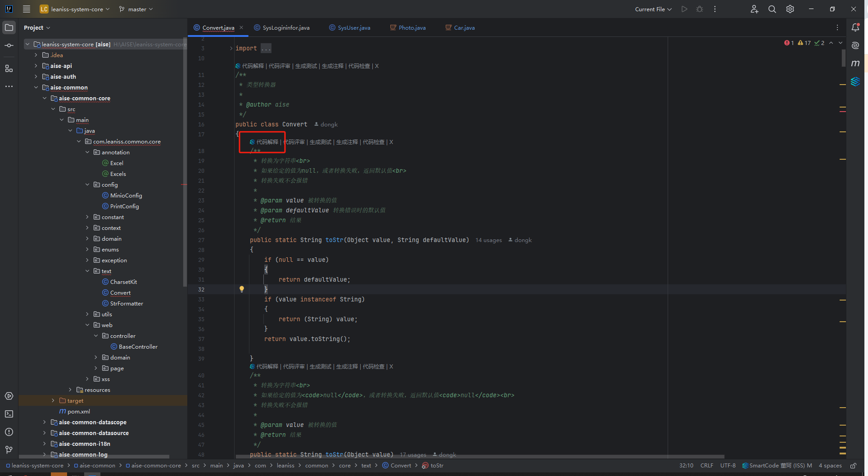Open the AI Assistant spiral icon
Screen dimensions: 868x476
pyautogui.click(x=855, y=45)
